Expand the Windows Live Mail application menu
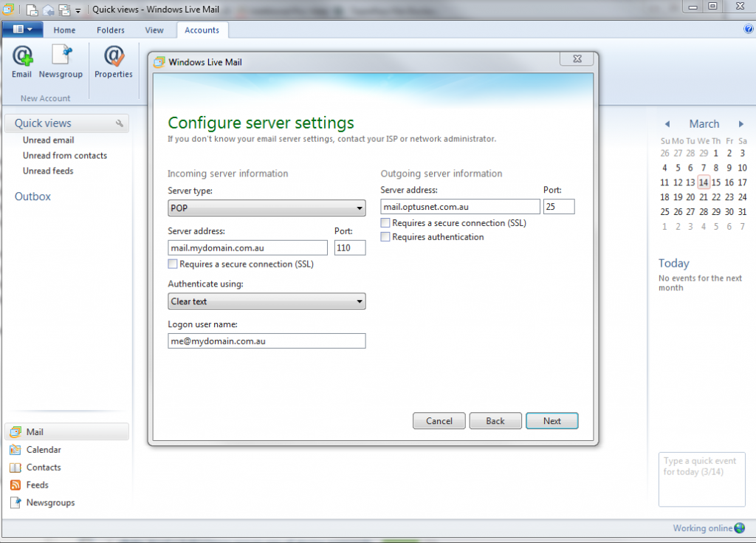The width and height of the screenshot is (756, 543). [22, 29]
